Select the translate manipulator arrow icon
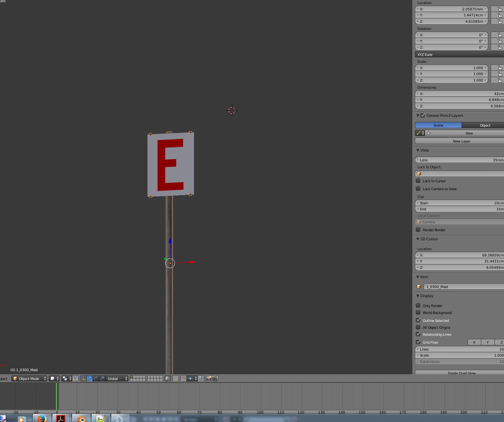The height and width of the screenshot is (422, 504). (89, 378)
